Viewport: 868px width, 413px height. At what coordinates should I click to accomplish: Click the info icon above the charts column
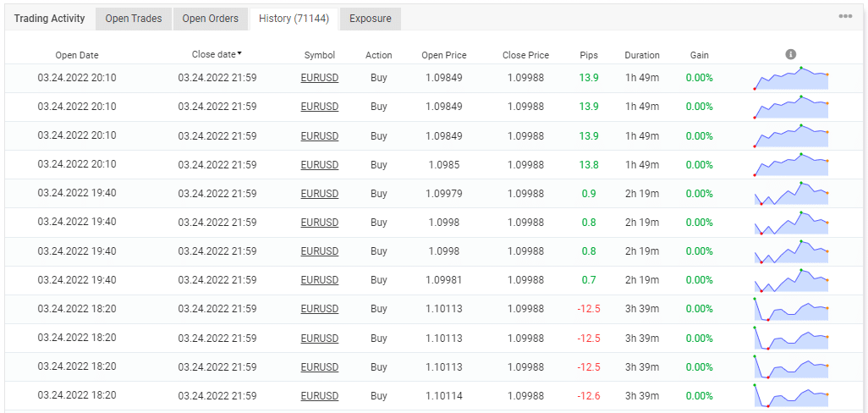790,54
